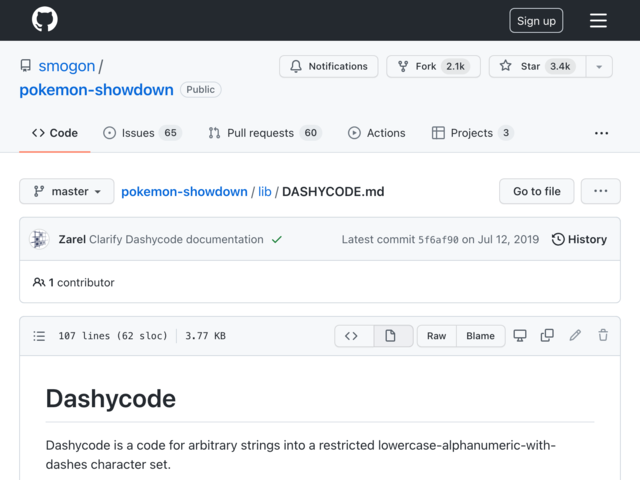The height and width of the screenshot is (480, 640).
Task: Click the pencil edit file icon
Action: (575, 336)
